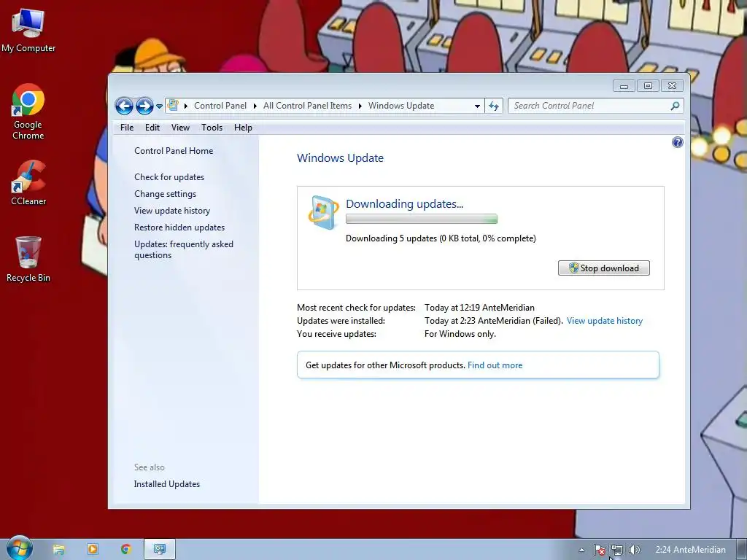Open Windows Explorer from the taskbar
The width and height of the screenshot is (747, 560).
(x=58, y=550)
